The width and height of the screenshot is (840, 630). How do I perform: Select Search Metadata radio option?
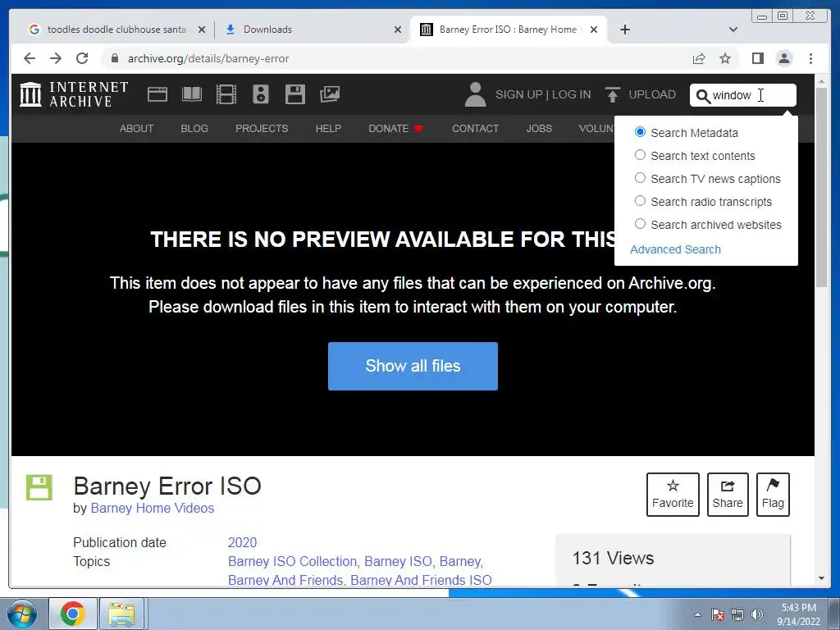640,132
